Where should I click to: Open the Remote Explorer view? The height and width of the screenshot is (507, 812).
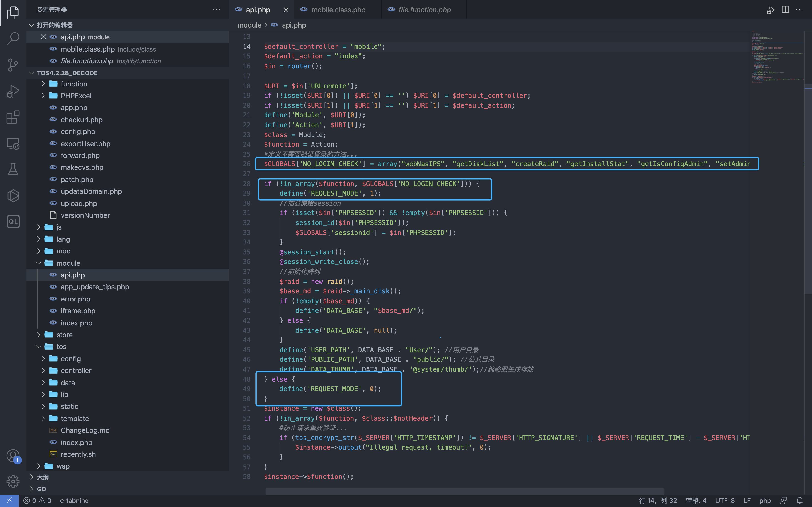pos(13,144)
